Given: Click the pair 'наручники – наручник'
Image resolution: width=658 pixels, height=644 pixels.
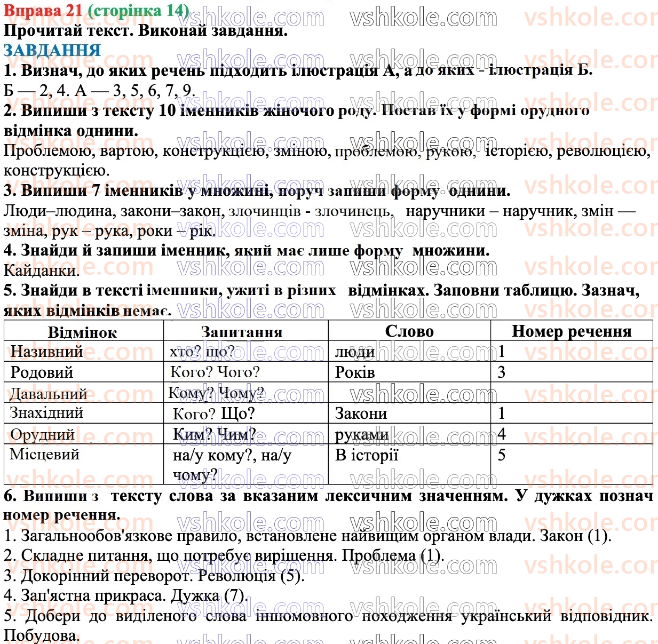Looking at the screenshot, I should pyautogui.click(x=491, y=211).
